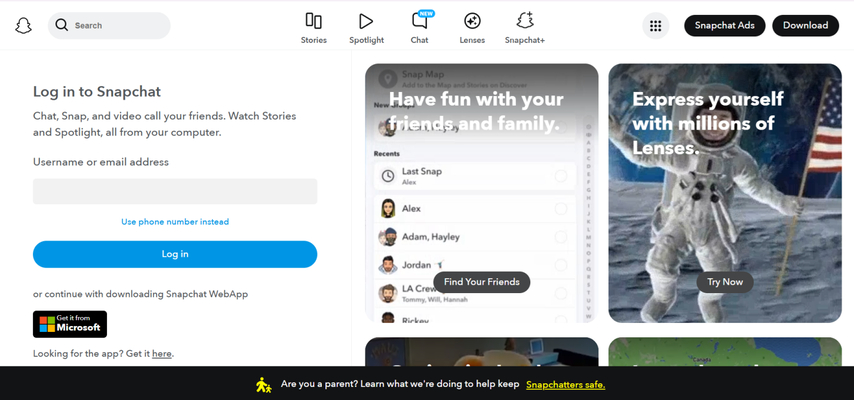854x400 pixels.
Task: Click the Download button
Action: tap(806, 26)
